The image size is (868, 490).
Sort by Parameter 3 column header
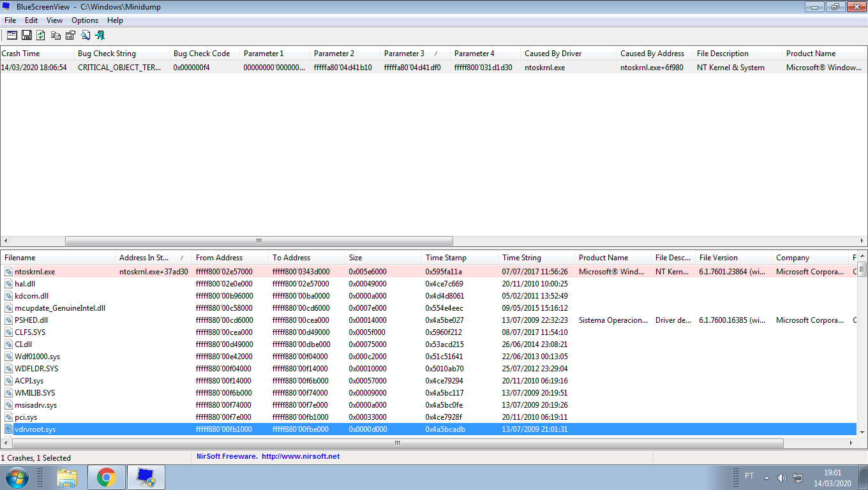tap(415, 54)
